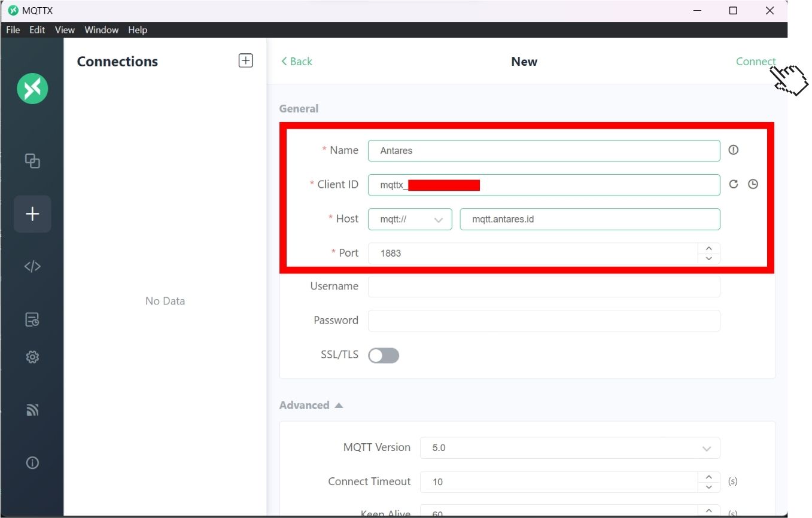812x518 pixels.
Task: Decrease the Connect Timeout value
Action: point(709,487)
